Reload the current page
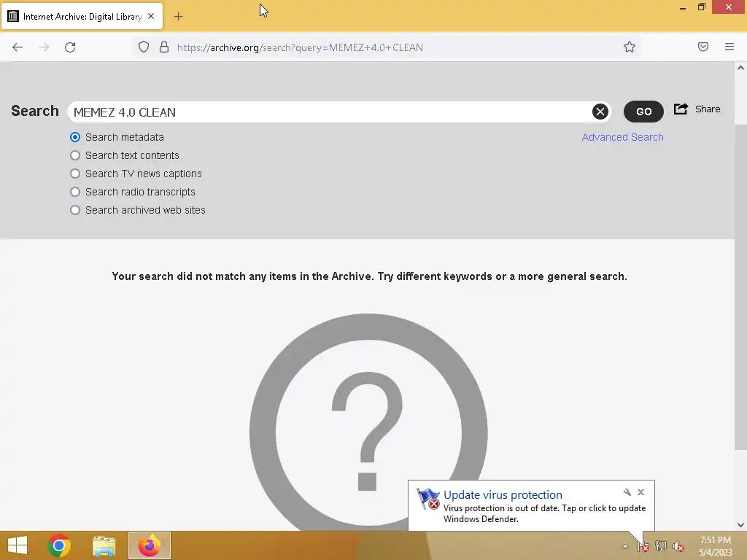747x560 pixels. coord(70,47)
